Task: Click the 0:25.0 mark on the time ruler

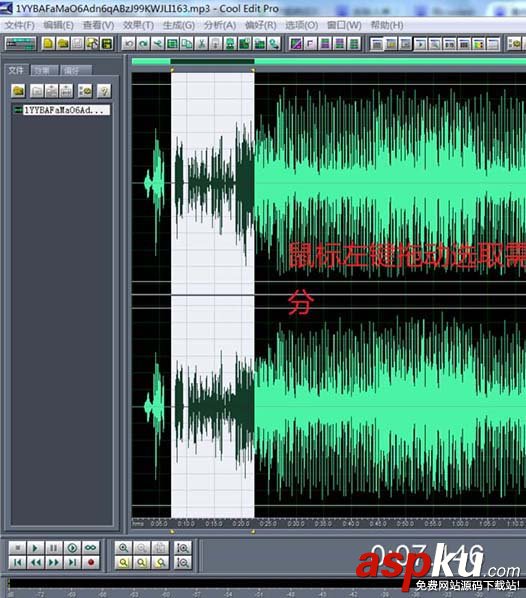Action: [268, 524]
